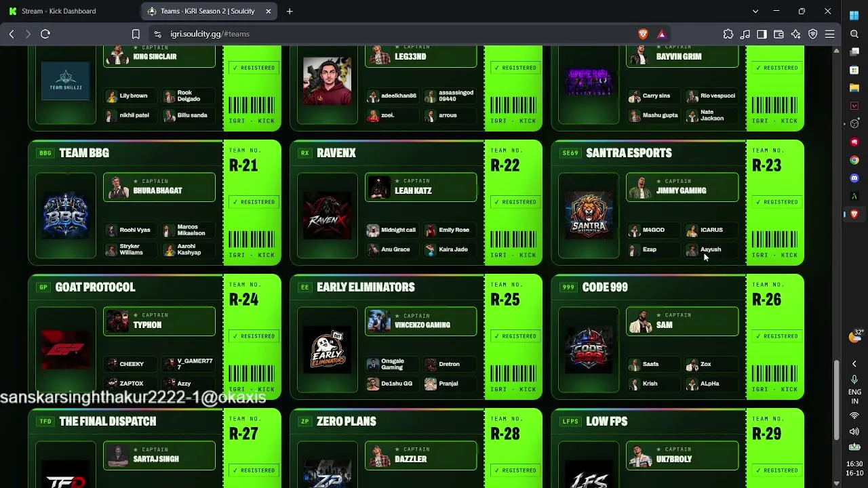Click the TEAM BBG team logo

[x=66, y=216]
